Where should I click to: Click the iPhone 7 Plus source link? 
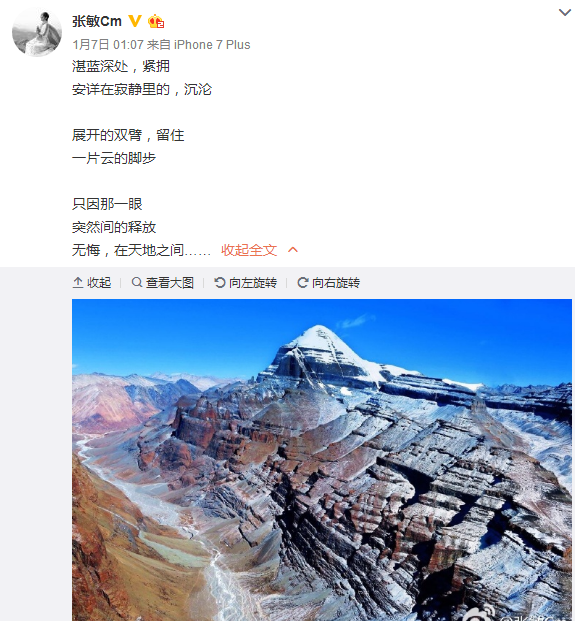[x=212, y=44]
